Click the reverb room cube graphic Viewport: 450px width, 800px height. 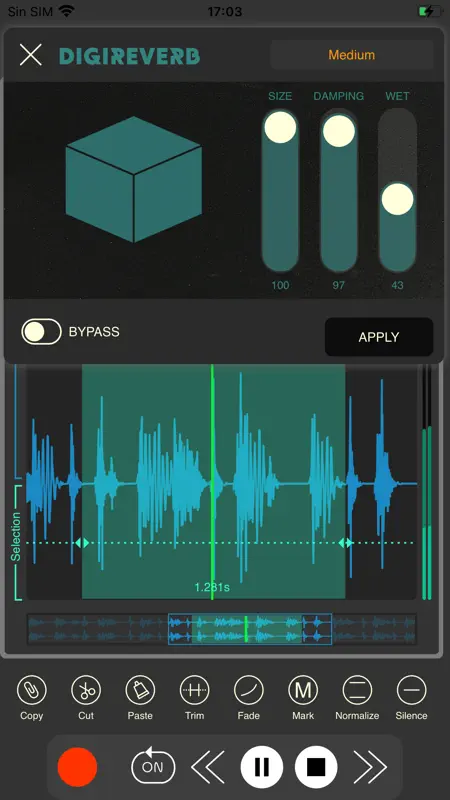[x=134, y=179]
